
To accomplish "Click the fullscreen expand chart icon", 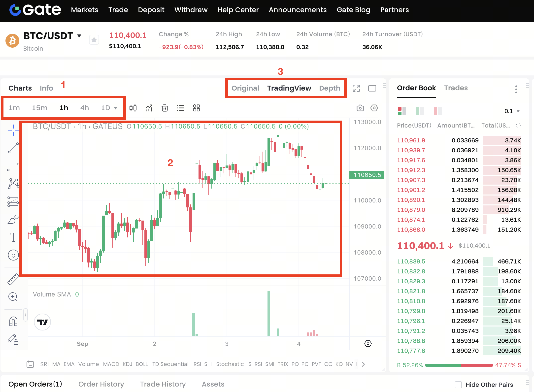I will tap(356, 88).
